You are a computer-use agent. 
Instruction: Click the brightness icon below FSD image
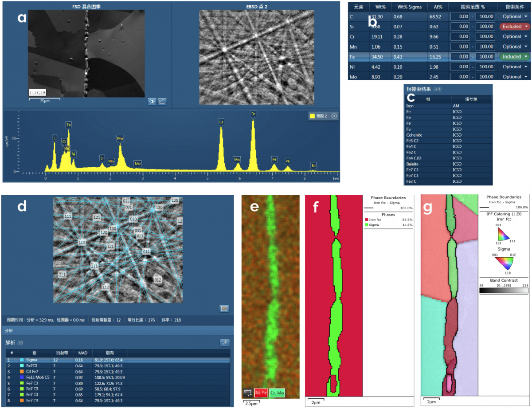152,101
